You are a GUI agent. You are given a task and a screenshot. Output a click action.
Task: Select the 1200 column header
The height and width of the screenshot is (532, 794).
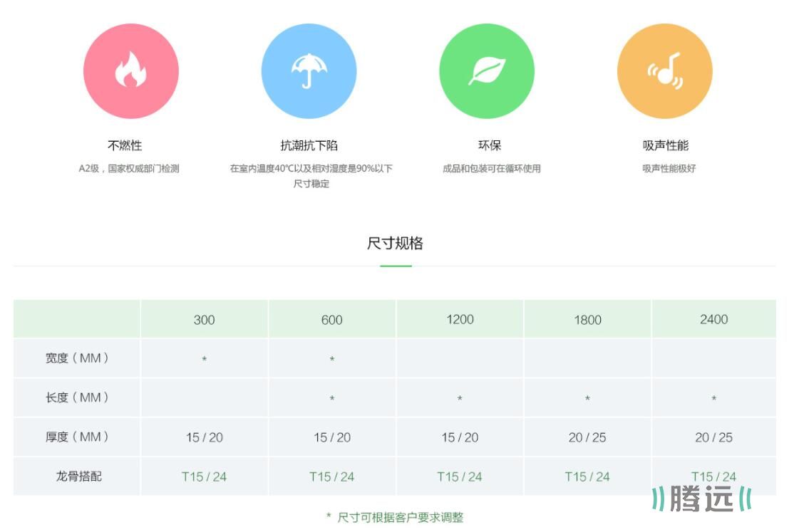(x=460, y=320)
